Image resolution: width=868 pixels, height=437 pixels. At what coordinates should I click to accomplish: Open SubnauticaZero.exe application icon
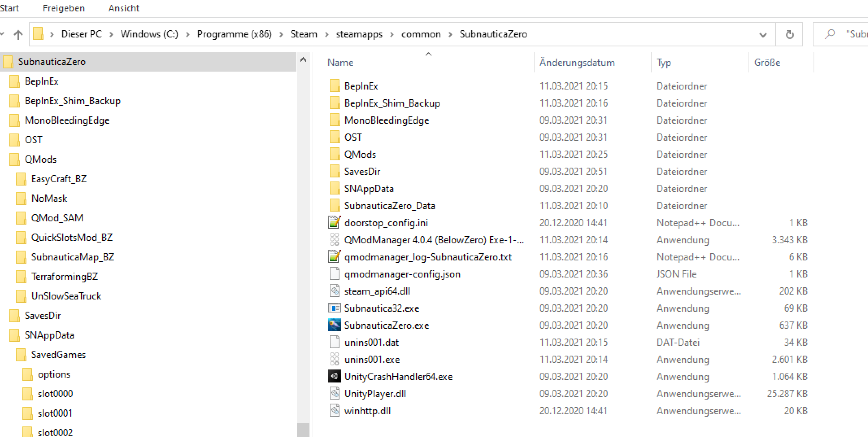pyautogui.click(x=334, y=325)
